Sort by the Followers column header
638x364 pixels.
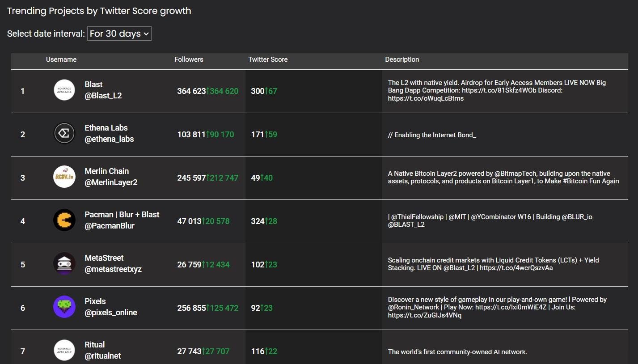[x=189, y=59]
